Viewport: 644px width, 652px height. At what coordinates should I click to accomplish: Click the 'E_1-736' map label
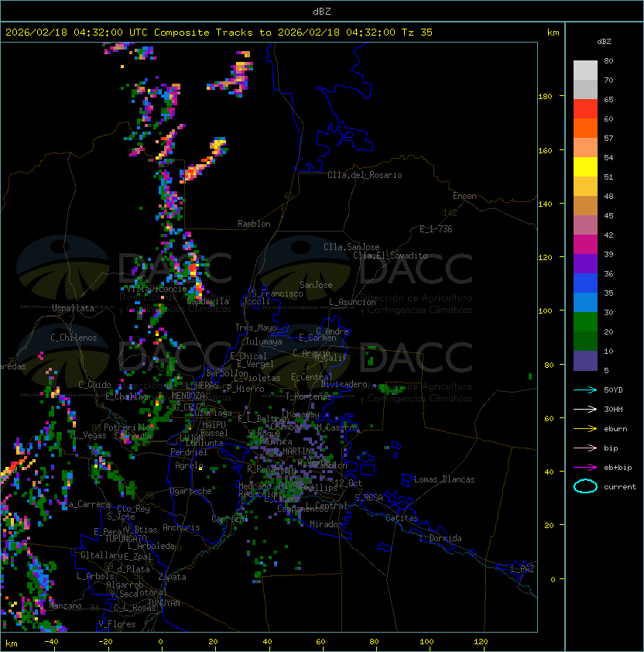[x=436, y=229]
